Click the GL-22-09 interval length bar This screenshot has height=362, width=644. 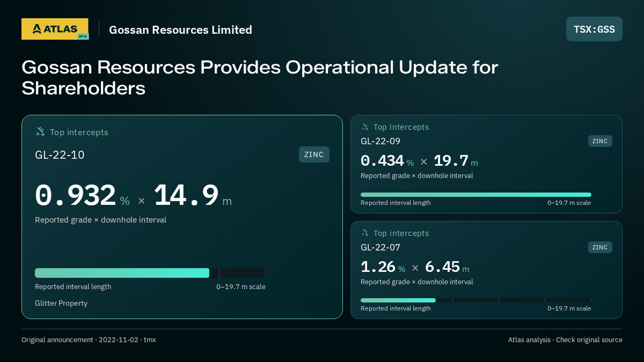(476, 195)
